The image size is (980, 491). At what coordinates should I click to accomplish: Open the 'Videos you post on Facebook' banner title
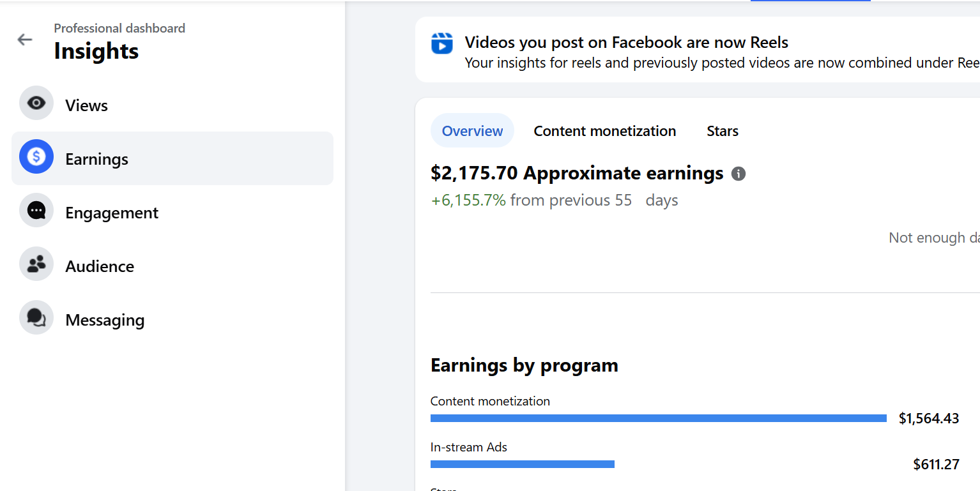[626, 43]
